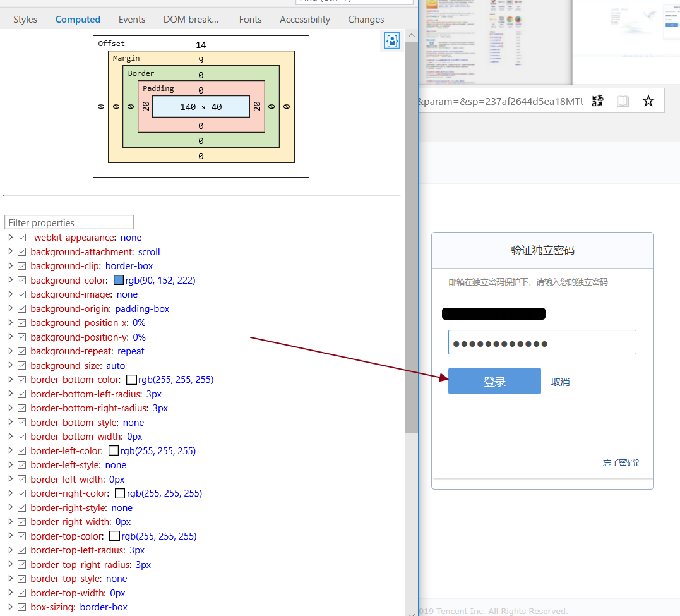Click border-top-color white swatch
The image size is (680, 616).
click(x=114, y=536)
